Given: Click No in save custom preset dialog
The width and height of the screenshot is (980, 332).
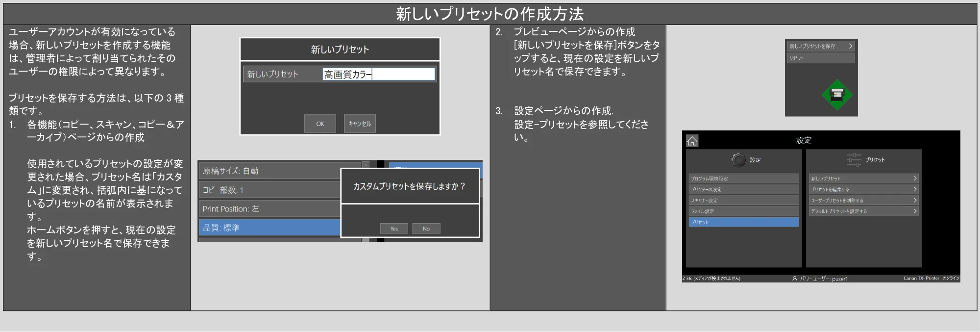Looking at the screenshot, I should (426, 229).
